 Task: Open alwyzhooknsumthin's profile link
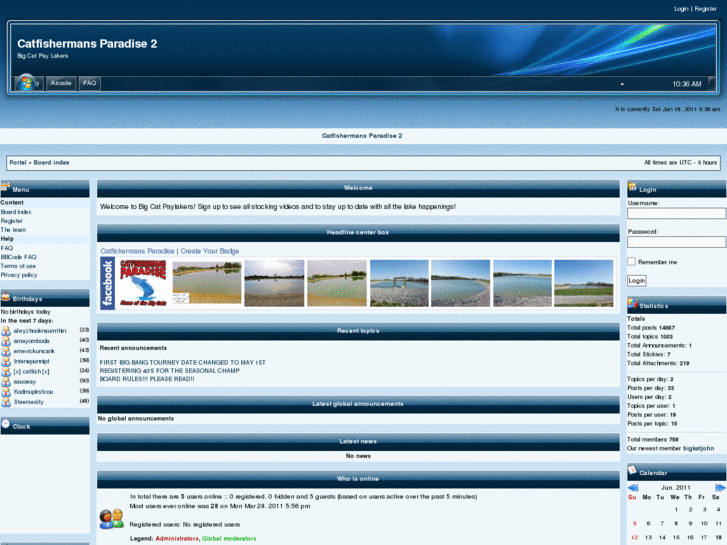coord(40,331)
